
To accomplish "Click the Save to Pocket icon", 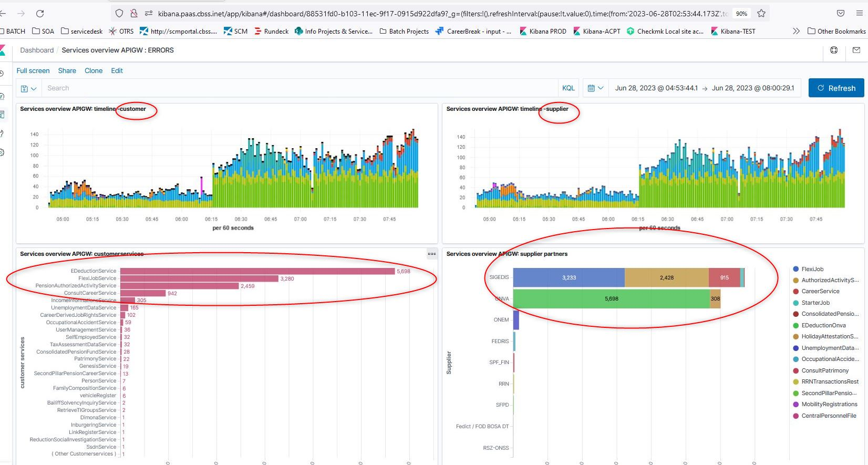I will coord(841,13).
